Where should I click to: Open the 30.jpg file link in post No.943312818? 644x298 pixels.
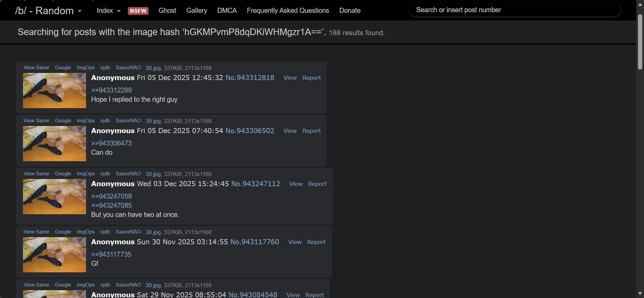coord(153,68)
